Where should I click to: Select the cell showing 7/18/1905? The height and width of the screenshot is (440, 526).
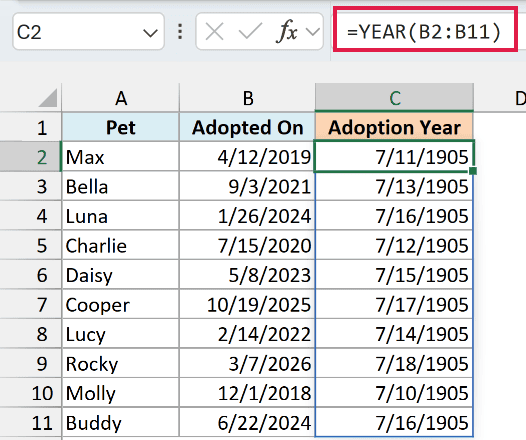394,363
